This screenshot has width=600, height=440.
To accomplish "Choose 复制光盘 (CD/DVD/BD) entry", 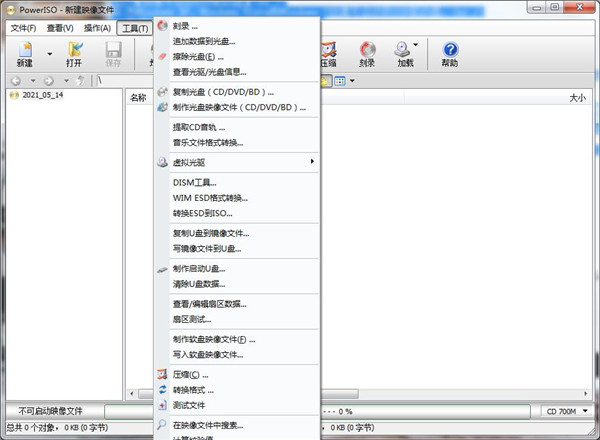I will point(237,92).
